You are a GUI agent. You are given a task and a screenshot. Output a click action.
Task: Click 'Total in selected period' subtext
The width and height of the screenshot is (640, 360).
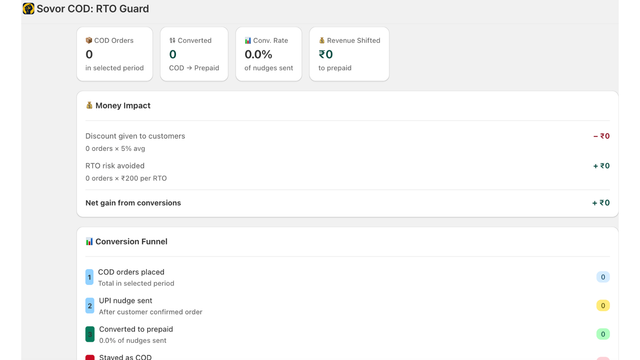click(x=136, y=283)
